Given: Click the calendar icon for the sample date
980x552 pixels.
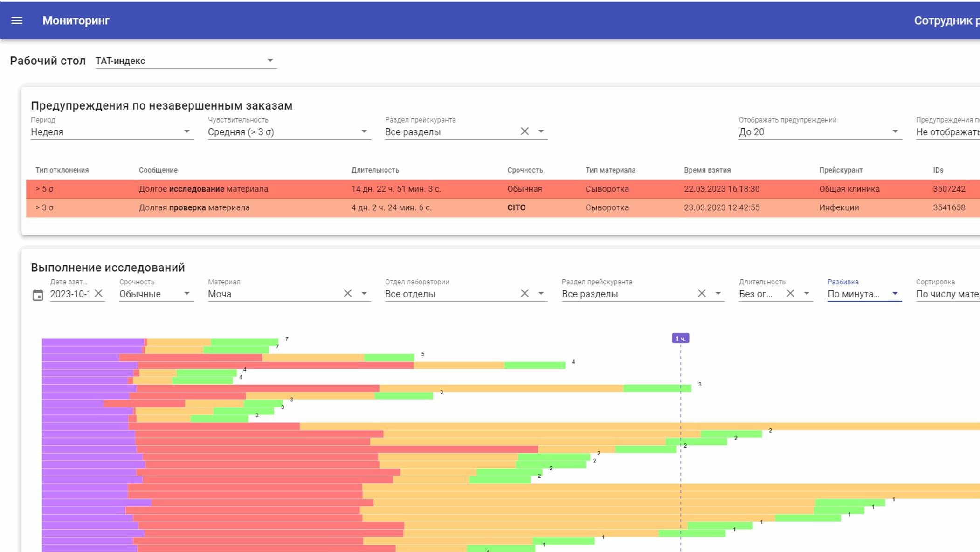Looking at the screenshot, I should (38, 295).
